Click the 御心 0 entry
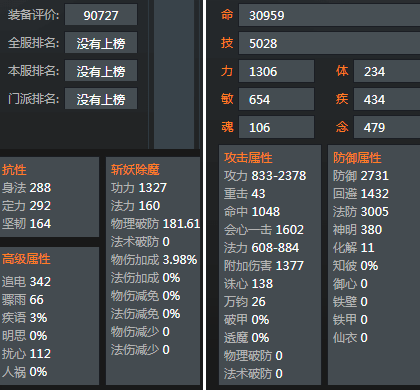The height and width of the screenshot is (390, 420). [x=350, y=284]
